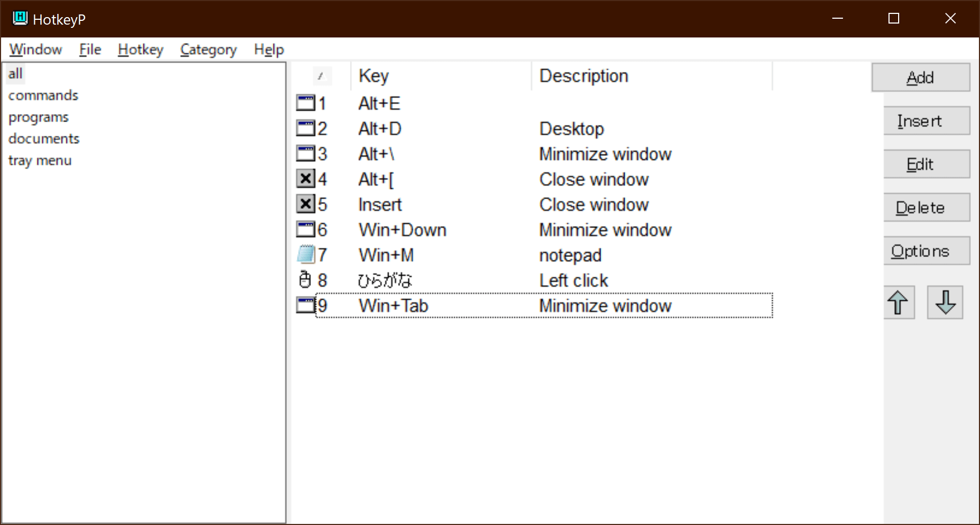Click the window icon of the Win+Down row
Image resolution: width=980 pixels, height=525 pixels.
pyautogui.click(x=306, y=230)
